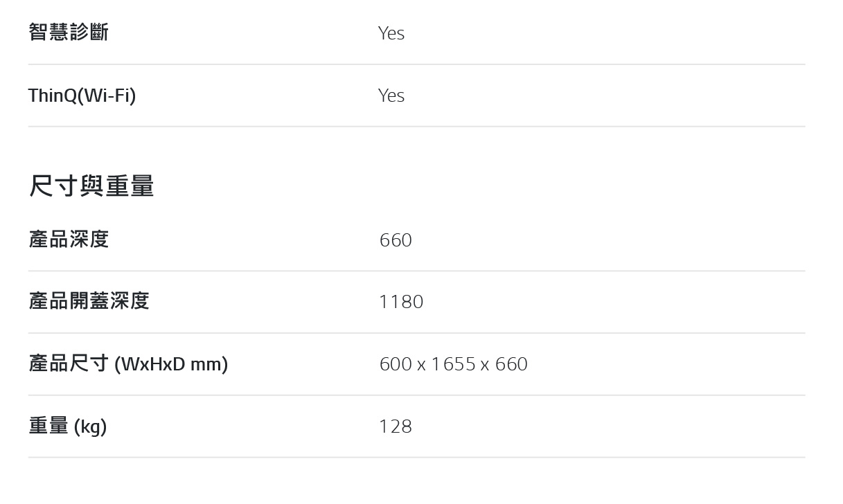Select the Yes value for ThinQ(Wi-Fi)

coord(391,96)
